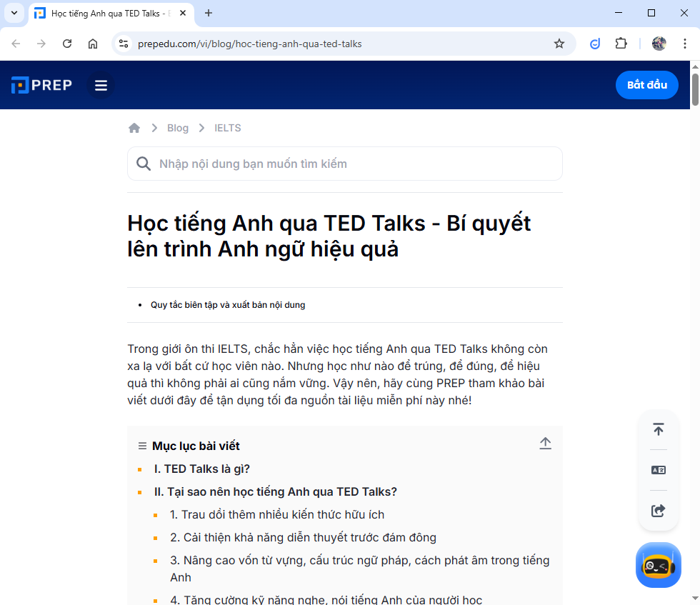The image size is (700, 605).
Task: Open the IELTS breadcrumb link
Action: coord(228,128)
